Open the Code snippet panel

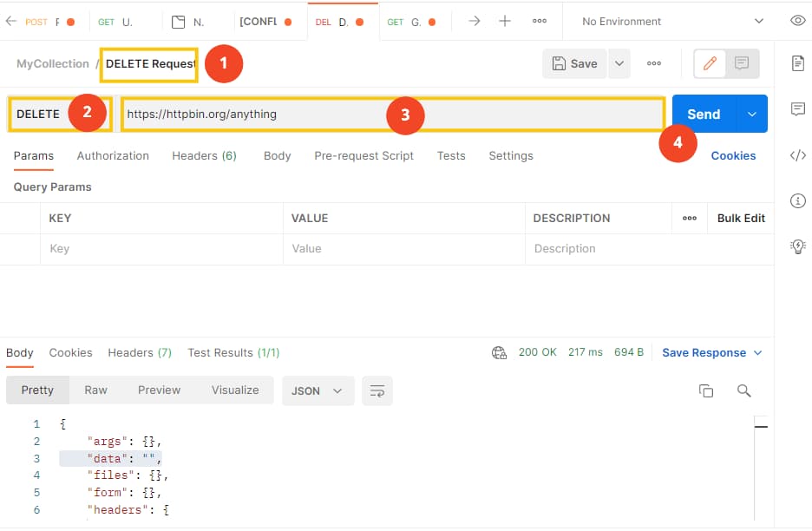click(797, 155)
